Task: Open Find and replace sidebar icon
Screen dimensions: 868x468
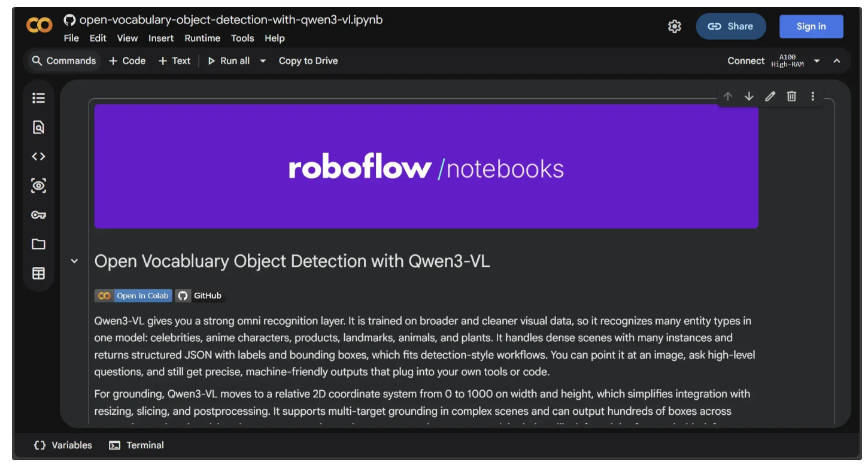Action: [38, 127]
